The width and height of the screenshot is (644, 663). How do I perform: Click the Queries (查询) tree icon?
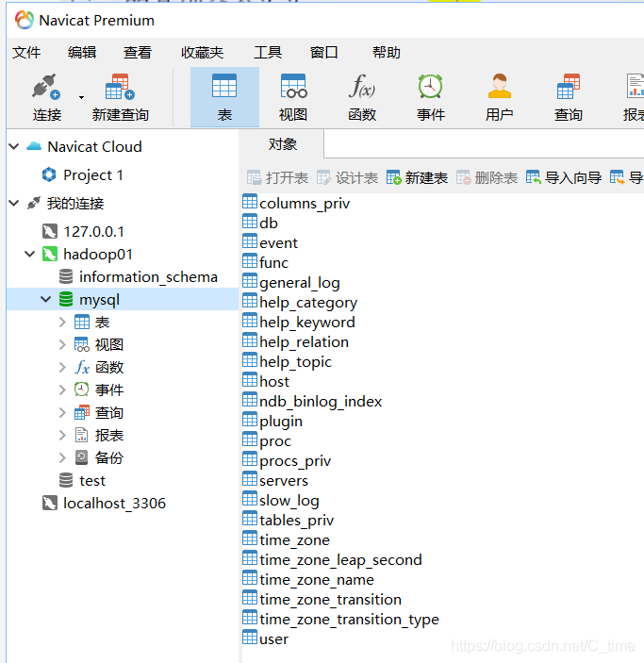[82, 412]
